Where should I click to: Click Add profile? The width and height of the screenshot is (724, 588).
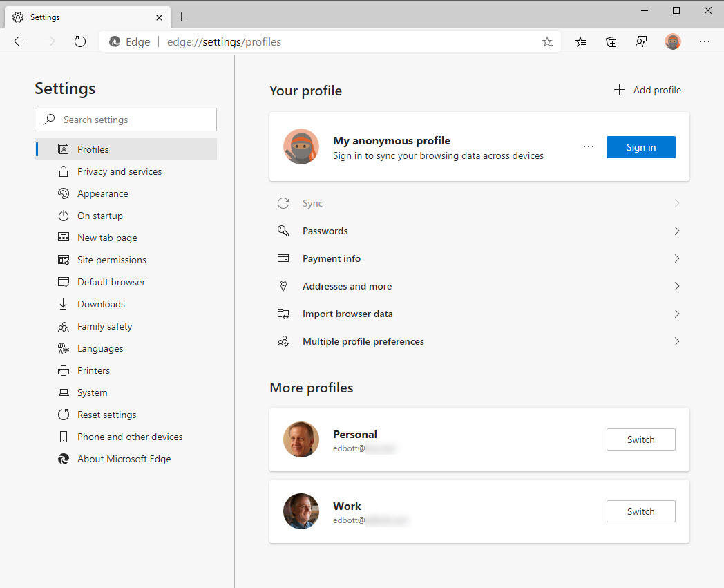point(647,90)
